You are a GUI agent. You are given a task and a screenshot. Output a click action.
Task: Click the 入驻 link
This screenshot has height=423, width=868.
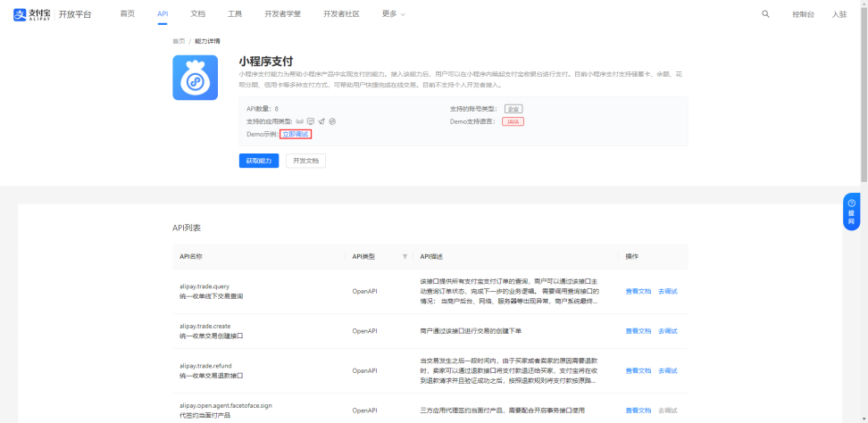point(839,15)
